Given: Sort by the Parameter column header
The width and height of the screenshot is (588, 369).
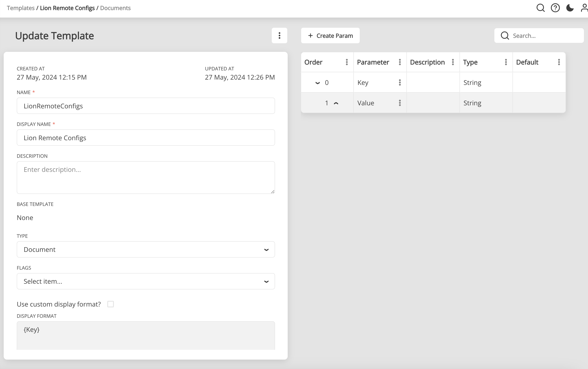Looking at the screenshot, I should [373, 62].
